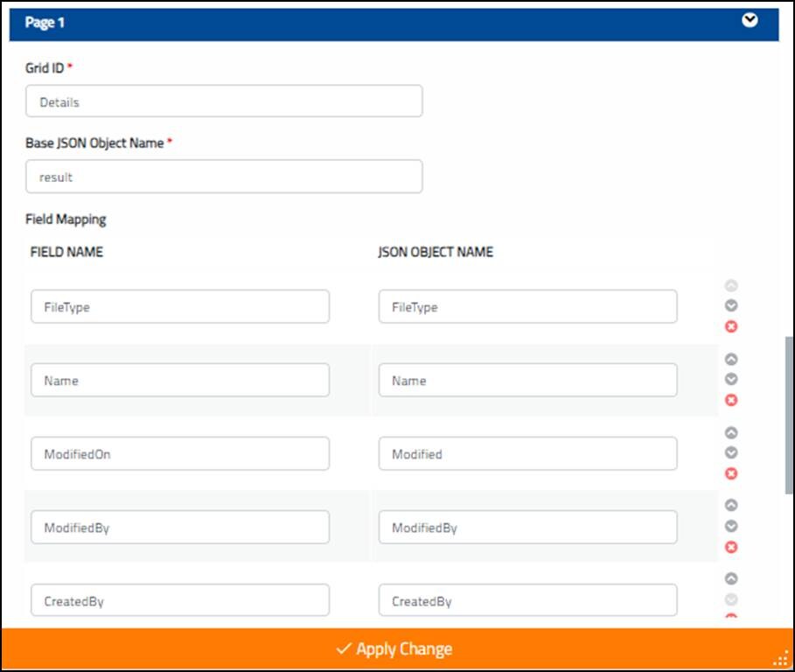795x672 pixels.
Task: Delete the Name field mapping row
Action: tap(731, 400)
